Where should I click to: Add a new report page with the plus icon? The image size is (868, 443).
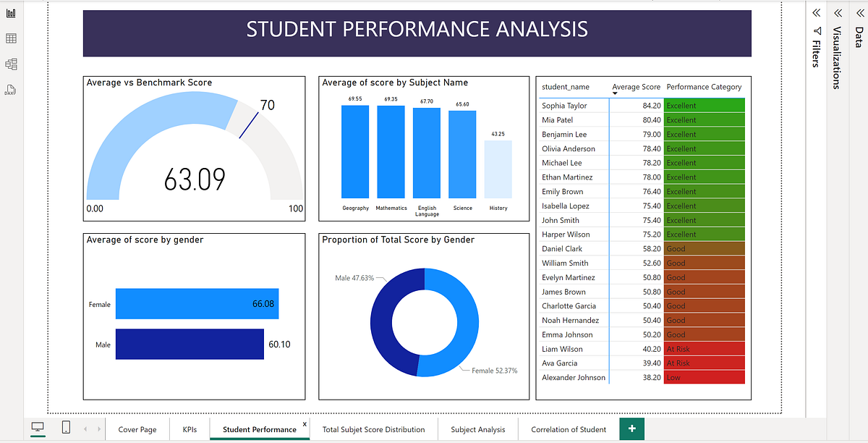coord(631,428)
